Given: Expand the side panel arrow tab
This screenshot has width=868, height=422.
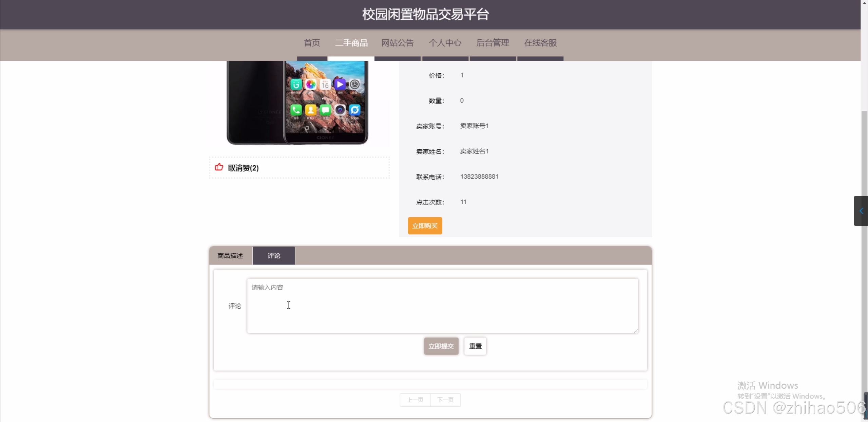Looking at the screenshot, I should 861,211.
